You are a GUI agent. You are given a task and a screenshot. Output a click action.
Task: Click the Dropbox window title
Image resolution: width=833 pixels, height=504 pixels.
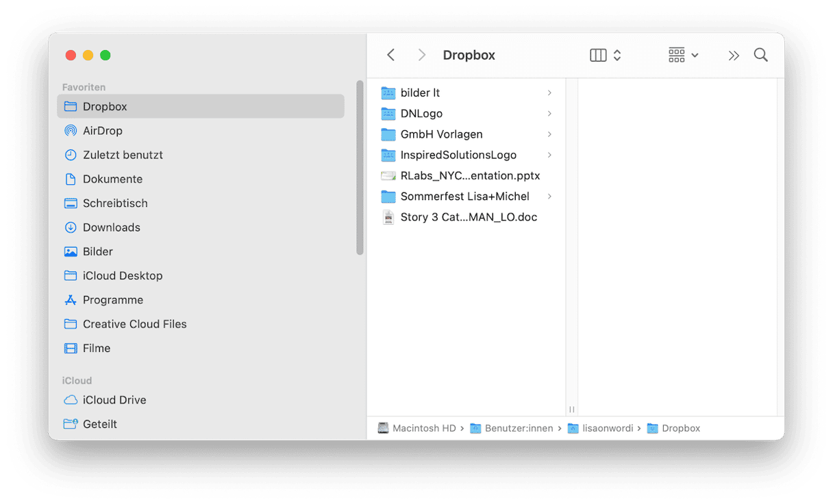469,55
